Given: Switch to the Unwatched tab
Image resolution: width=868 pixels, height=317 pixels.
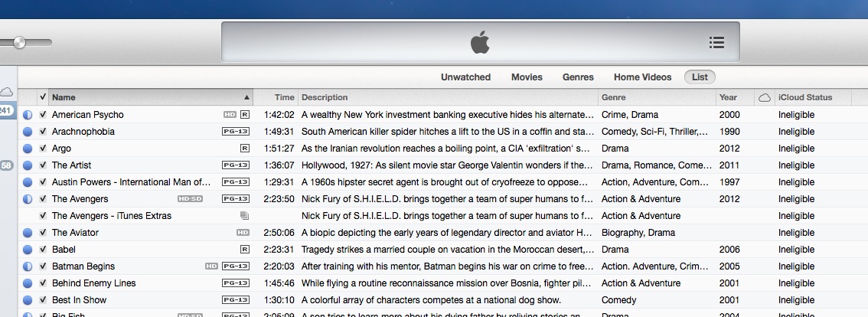Looking at the screenshot, I should (x=465, y=77).
